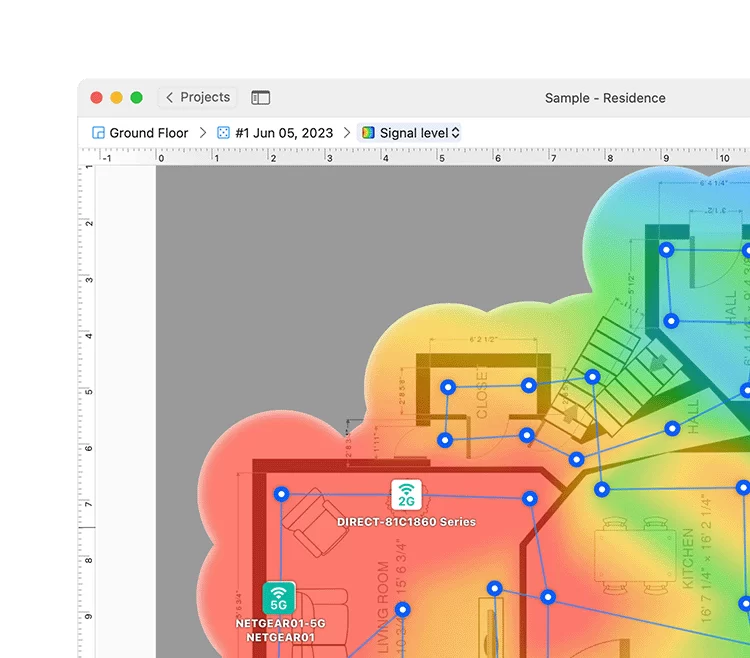Click the rainbow heatmap icon beside Signal level
This screenshot has width=750, height=658.
pos(368,133)
